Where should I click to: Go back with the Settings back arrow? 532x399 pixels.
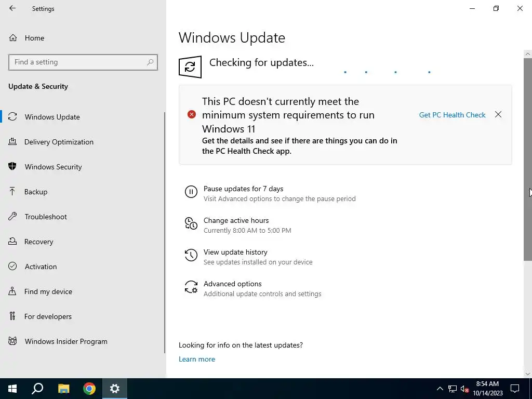[x=12, y=8]
